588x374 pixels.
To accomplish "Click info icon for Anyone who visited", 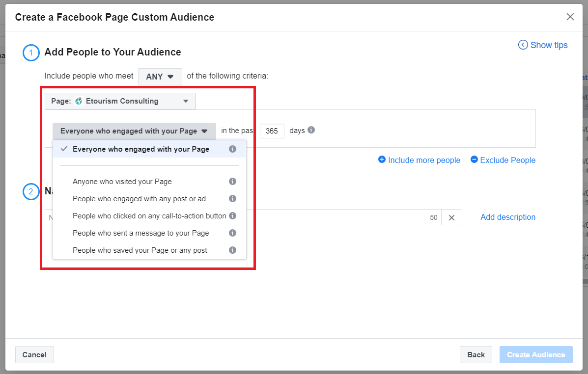I will [x=232, y=182].
